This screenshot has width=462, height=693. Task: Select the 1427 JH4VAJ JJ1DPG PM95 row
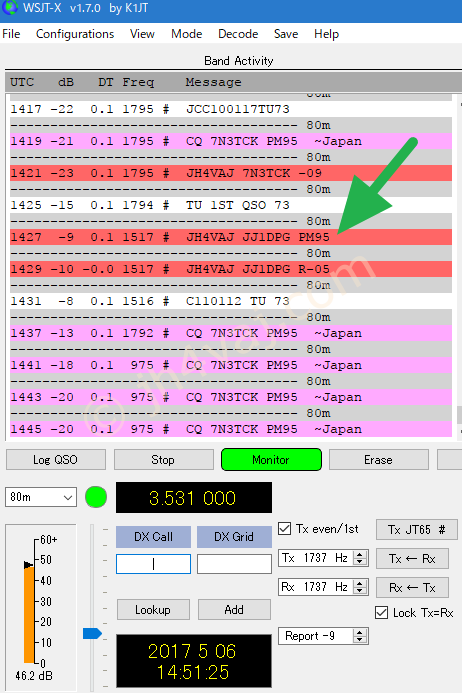pos(231,237)
